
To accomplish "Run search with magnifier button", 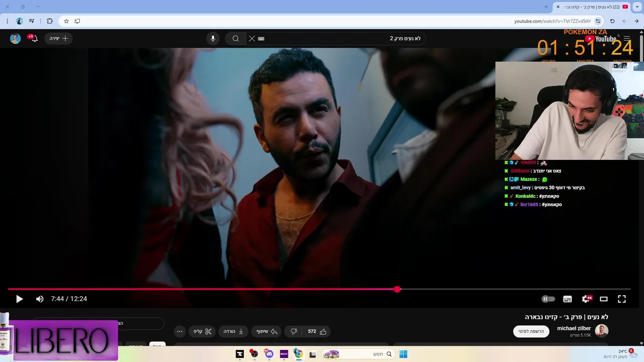I will 235,39.
